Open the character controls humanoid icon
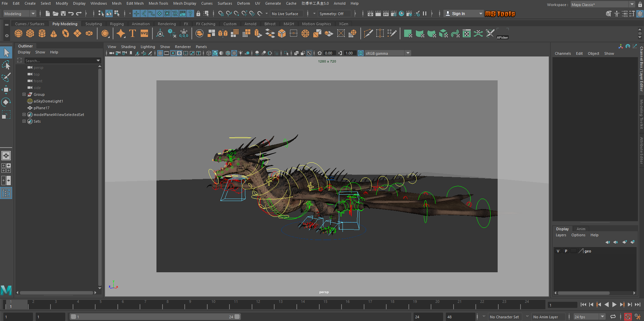The image size is (644, 321). pyautogui.click(x=617, y=13)
